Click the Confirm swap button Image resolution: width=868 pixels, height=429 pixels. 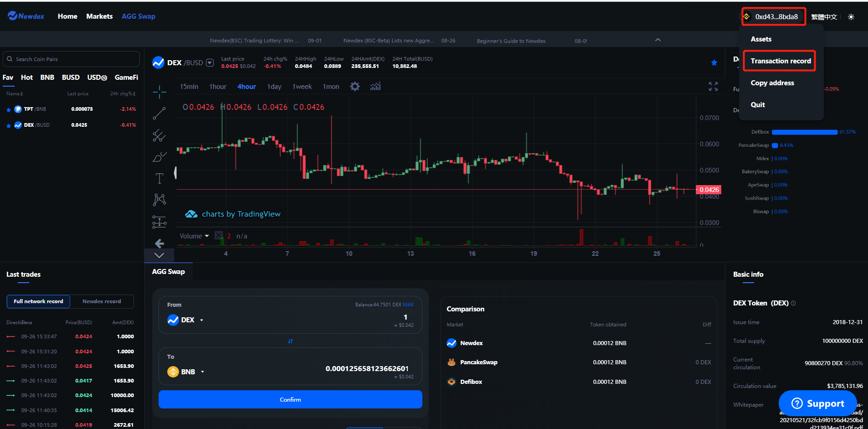click(x=290, y=399)
